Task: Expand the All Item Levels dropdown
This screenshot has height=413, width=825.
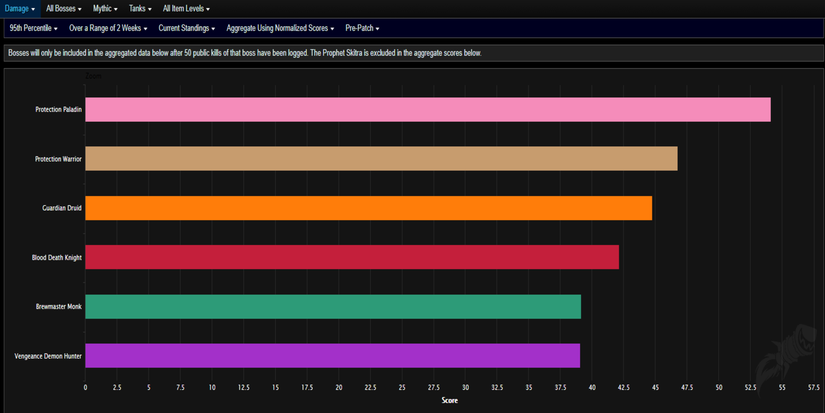Action: point(186,8)
